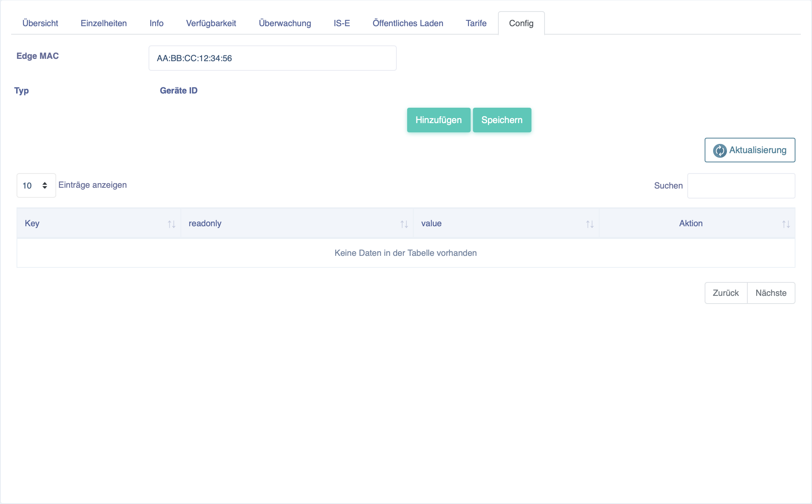Screen dimensions: 812x504
Task: Open the Einzelheiten tab
Action: (104, 23)
